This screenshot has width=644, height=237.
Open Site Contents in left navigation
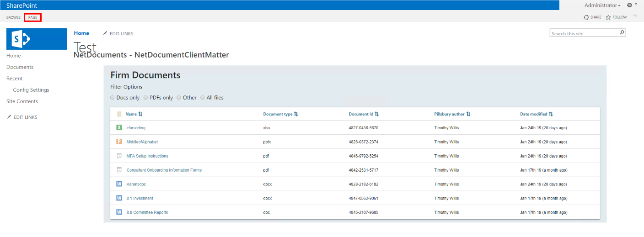coord(22,101)
